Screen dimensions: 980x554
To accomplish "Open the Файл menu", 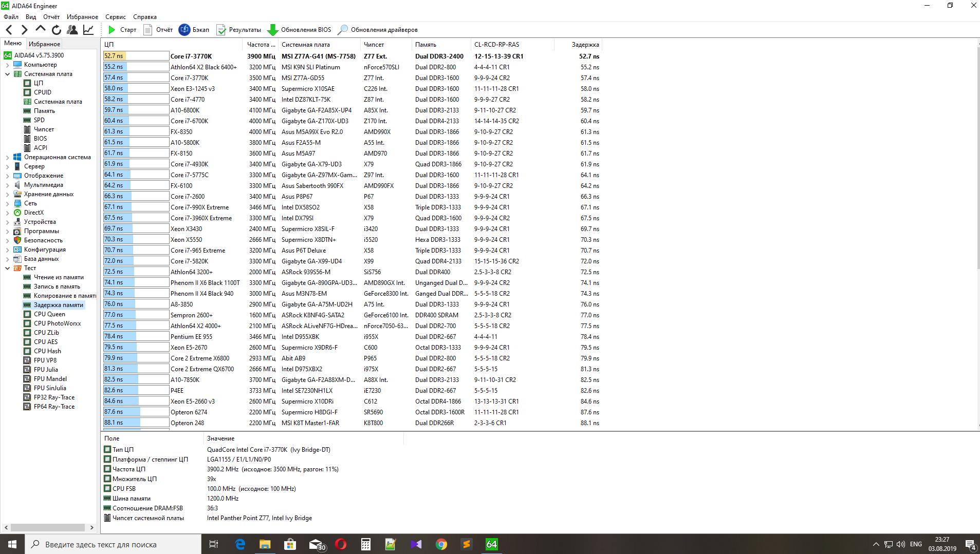I will coord(11,17).
